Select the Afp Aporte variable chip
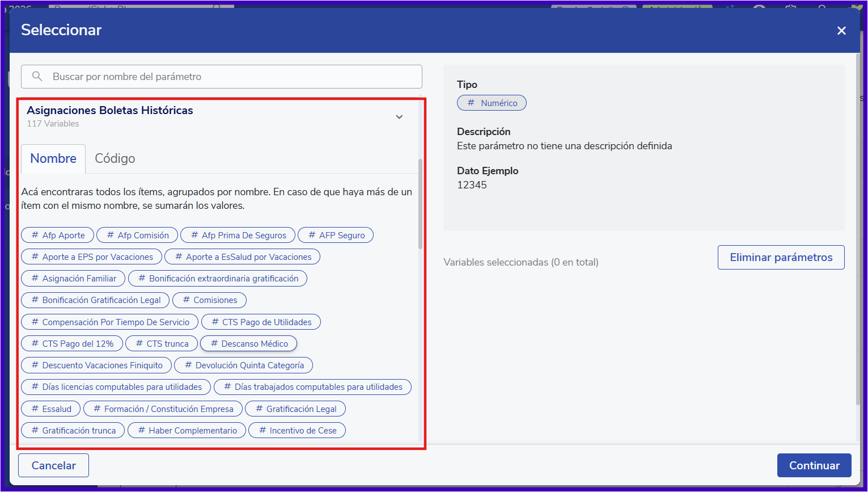Image resolution: width=868 pixels, height=492 pixels. (x=58, y=235)
